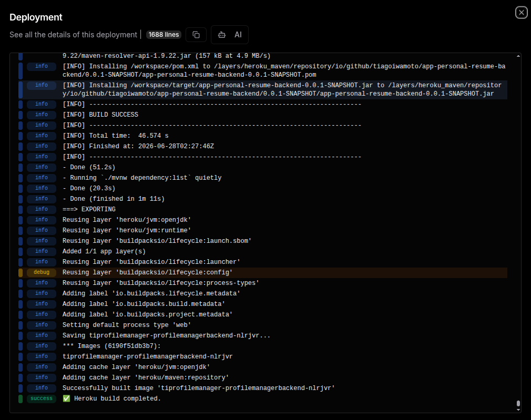Select the 'Done (20.3s)' log line
Screen dimensions: 531x420
pyautogui.click(x=262, y=188)
